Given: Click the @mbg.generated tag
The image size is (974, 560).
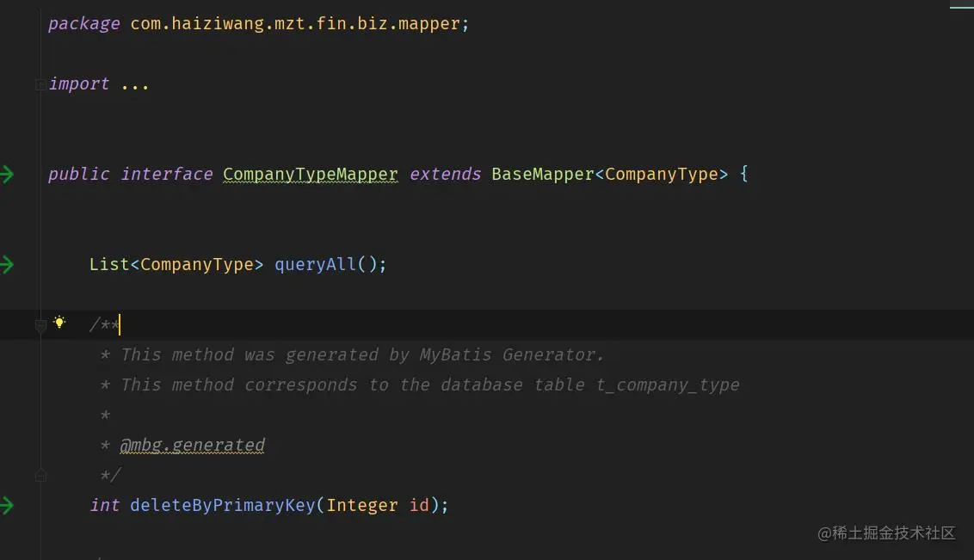Looking at the screenshot, I should point(193,445).
